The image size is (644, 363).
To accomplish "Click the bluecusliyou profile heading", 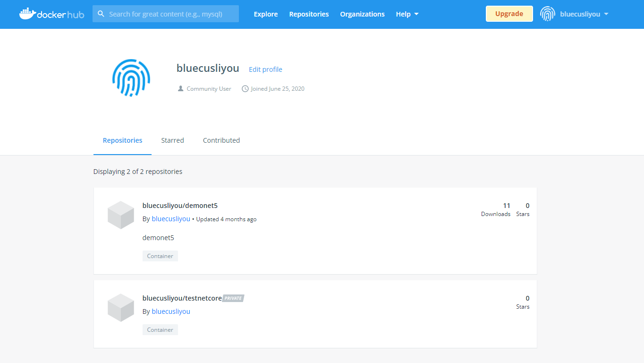I will pyautogui.click(x=208, y=69).
